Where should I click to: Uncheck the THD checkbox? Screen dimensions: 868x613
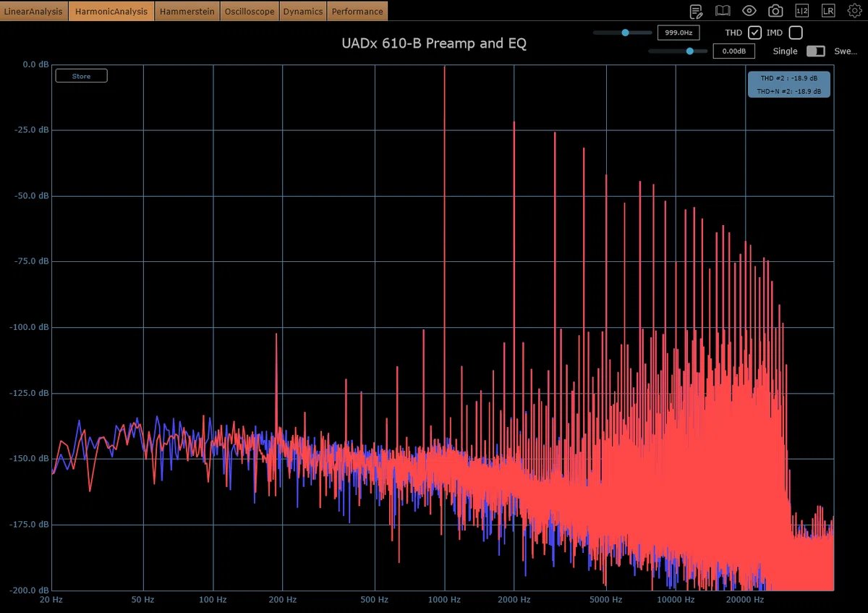coord(754,33)
